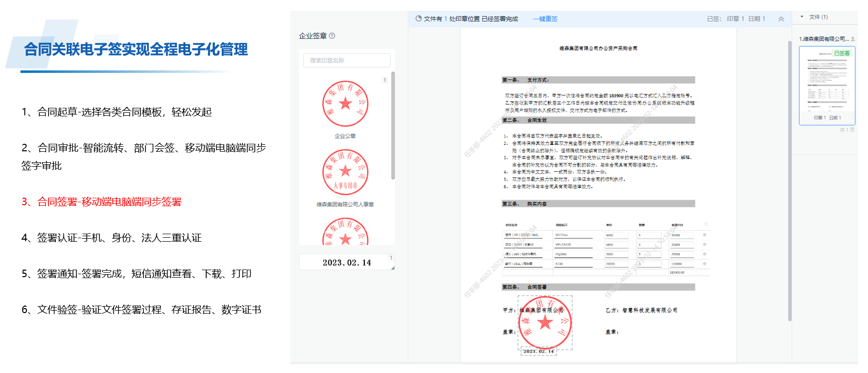Click the help icon beside 企业签章
This screenshot has width=868, height=373.
pyautogui.click(x=332, y=36)
